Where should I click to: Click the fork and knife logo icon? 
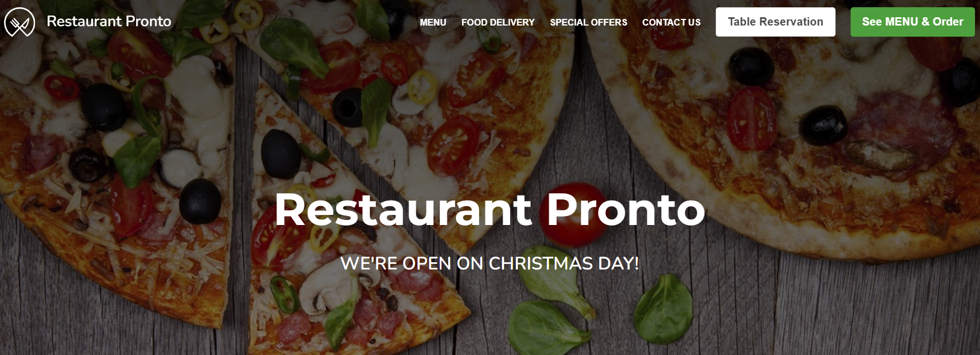pos(19,22)
